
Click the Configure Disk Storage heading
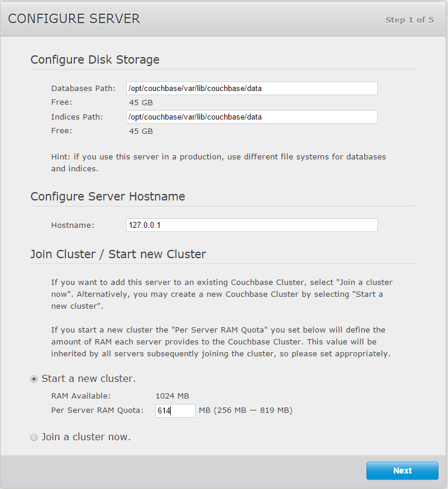click(x=95, y=59)
